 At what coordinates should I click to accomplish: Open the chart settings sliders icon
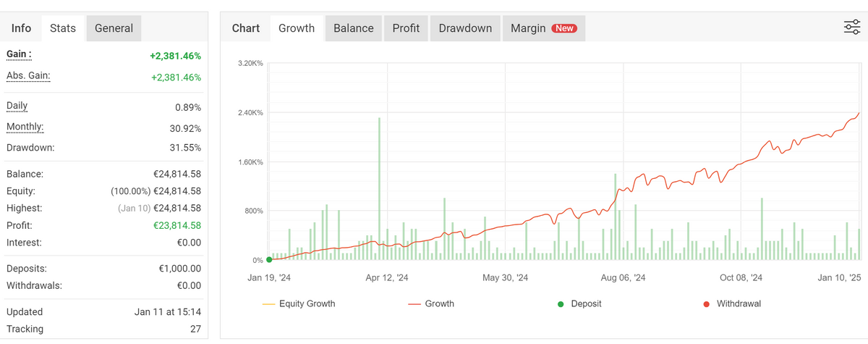pos(851,28)
